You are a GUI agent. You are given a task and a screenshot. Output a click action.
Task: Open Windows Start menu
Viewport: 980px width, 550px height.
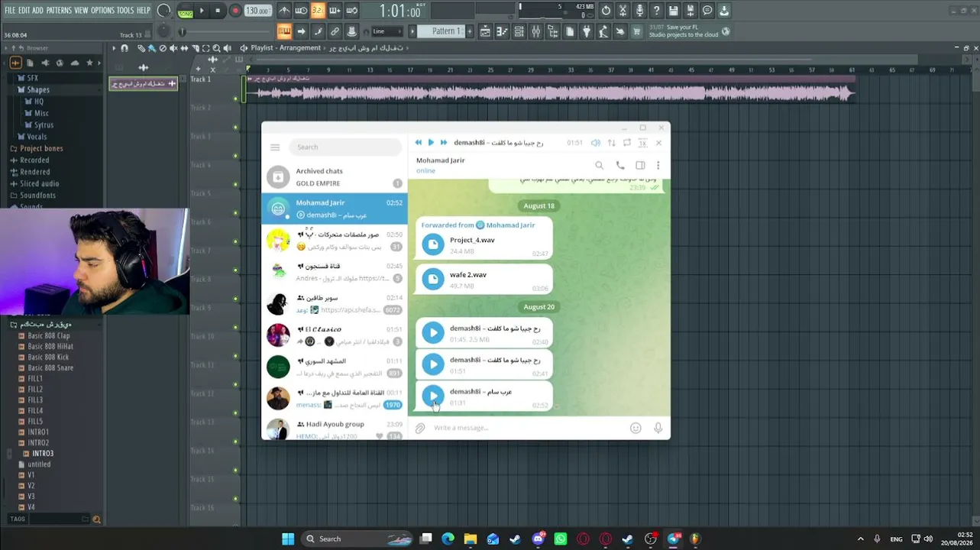click(x=288, y=539)
